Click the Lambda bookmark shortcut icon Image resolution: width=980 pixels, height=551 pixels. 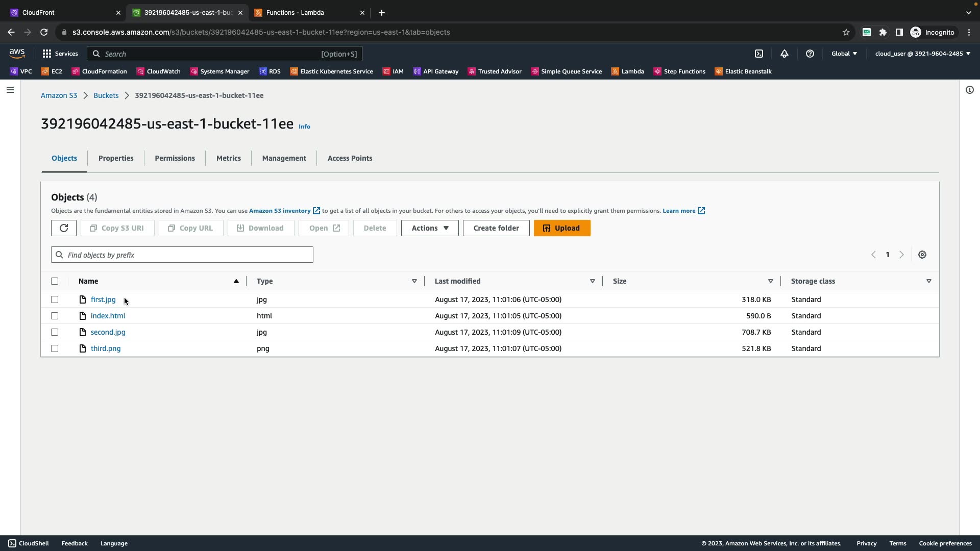(x=616, y=71)
